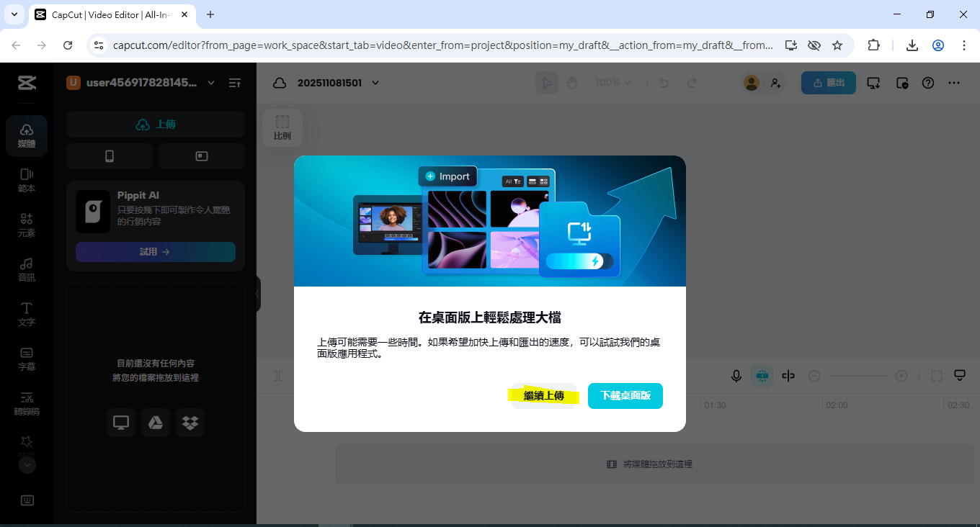Switch to the 音訊 audio tab
Viewport: 980px width, 527px height.
pyautogui.click(x=27, y=269)
